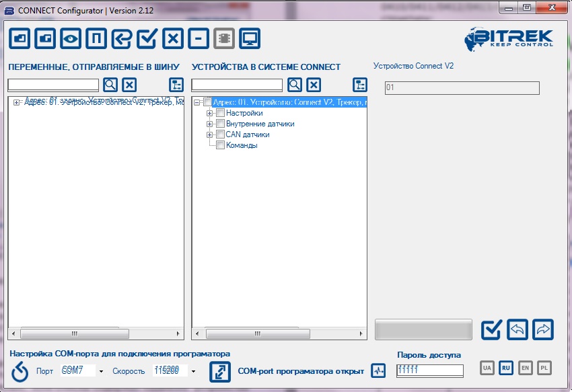Viewport: 572px width, 392px height.
Task: Click the minus icon in the top toolbar
Action: coord(198,39)
